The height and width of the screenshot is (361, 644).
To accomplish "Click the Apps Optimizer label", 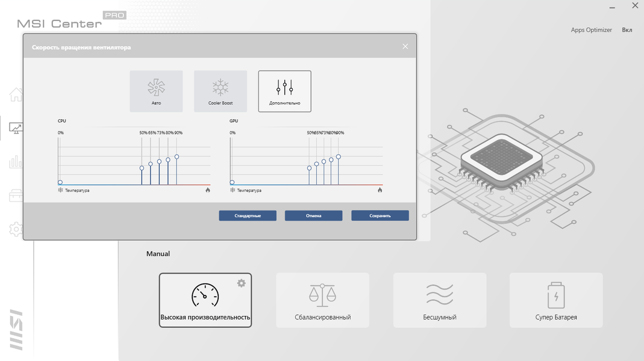I will [592, 30].
